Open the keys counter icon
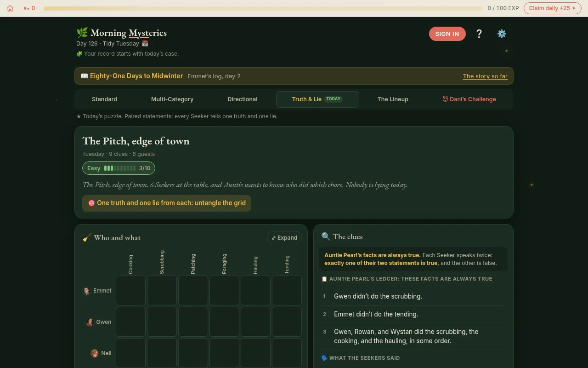 pos(27,8)
